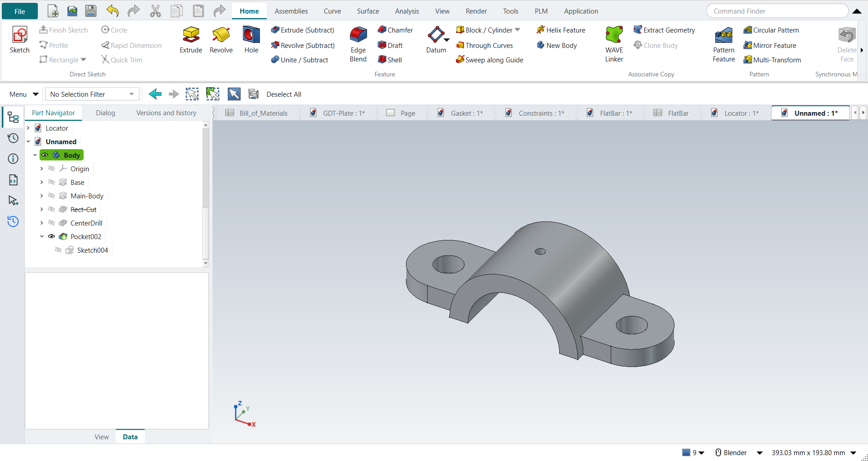This screenshot has width=868, height=461.
Task: Open History clock sidebar icon
Action: (x=13, y=138)
